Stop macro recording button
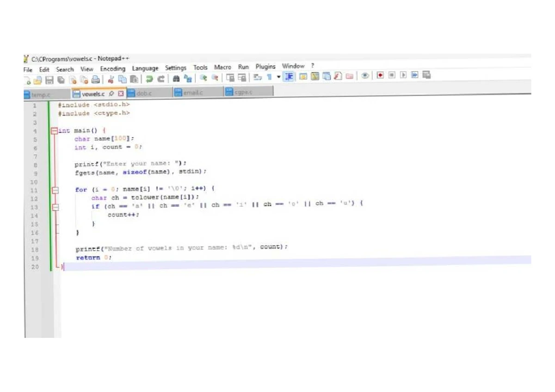 point(392,75)
